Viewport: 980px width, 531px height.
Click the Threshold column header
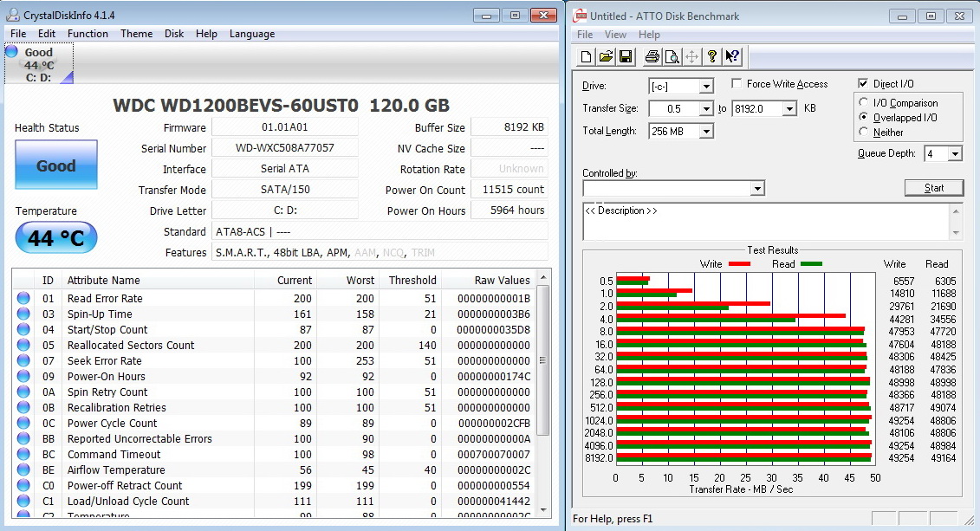(x=411, y=281)
